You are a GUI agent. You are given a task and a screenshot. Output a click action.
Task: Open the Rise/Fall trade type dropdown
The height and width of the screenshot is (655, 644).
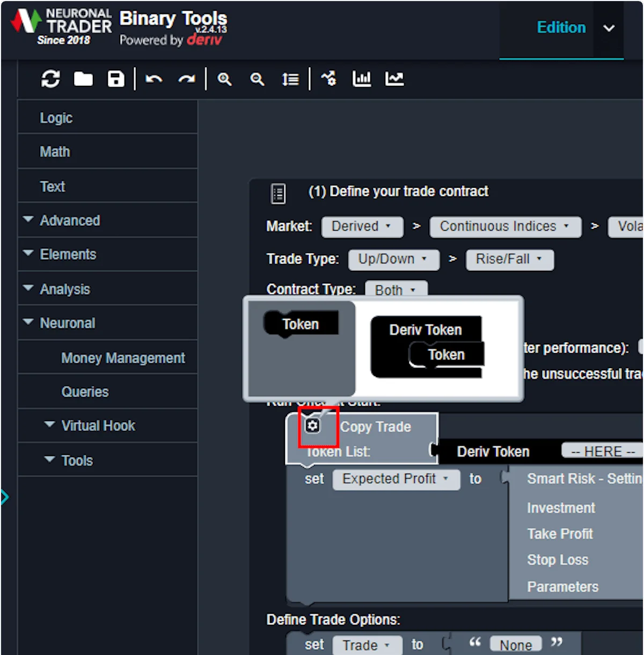pos(509,259)
